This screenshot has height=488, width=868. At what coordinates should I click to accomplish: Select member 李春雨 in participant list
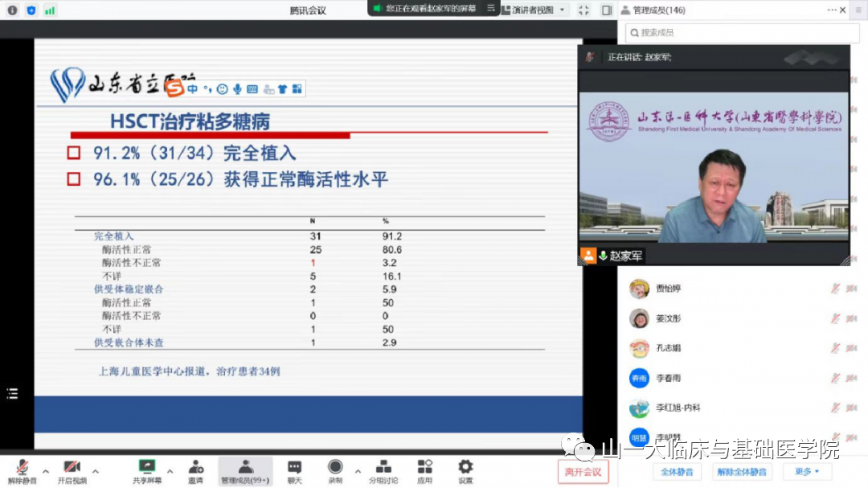coord(667,378)
